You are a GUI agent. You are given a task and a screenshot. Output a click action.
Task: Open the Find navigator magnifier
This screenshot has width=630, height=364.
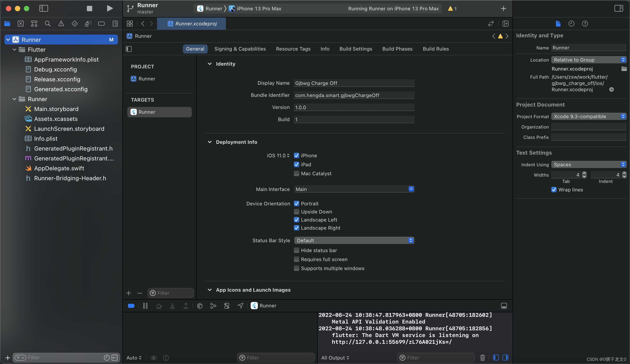(47, 24)
